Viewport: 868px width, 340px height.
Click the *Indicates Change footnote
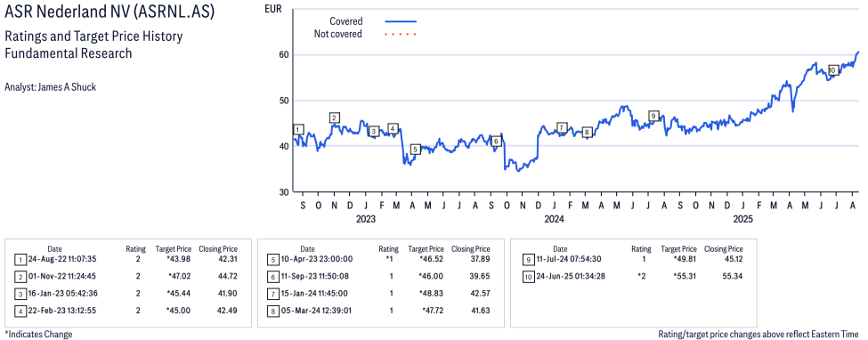[39, 335]
